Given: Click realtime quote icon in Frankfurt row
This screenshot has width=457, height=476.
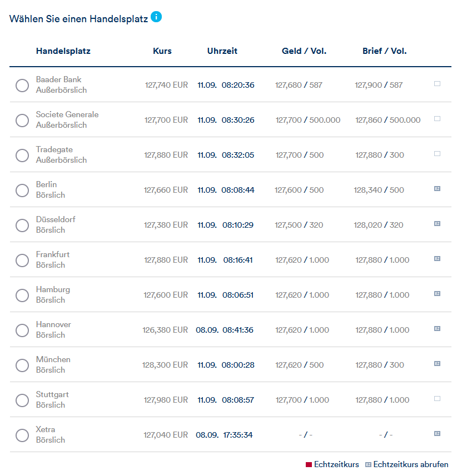Looking at the screenshot, I should (437, 259).
